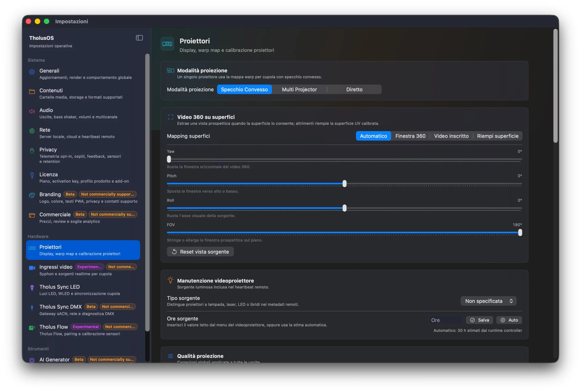
Task: Open Tholus Flow settings
Action: pyautogui.click(x=83, y=330)
